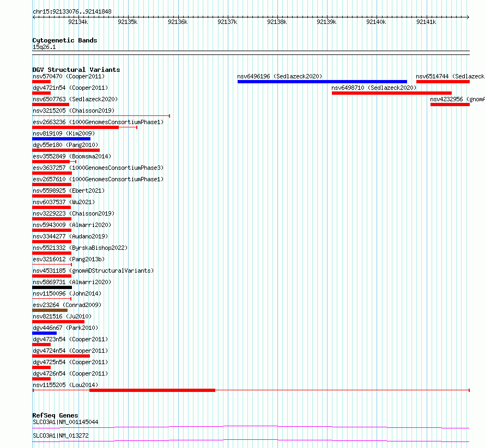485x448 pixels.
Task: Click dgv4725n54 (Cooper2011) label
Action: (x=70, y=362)
